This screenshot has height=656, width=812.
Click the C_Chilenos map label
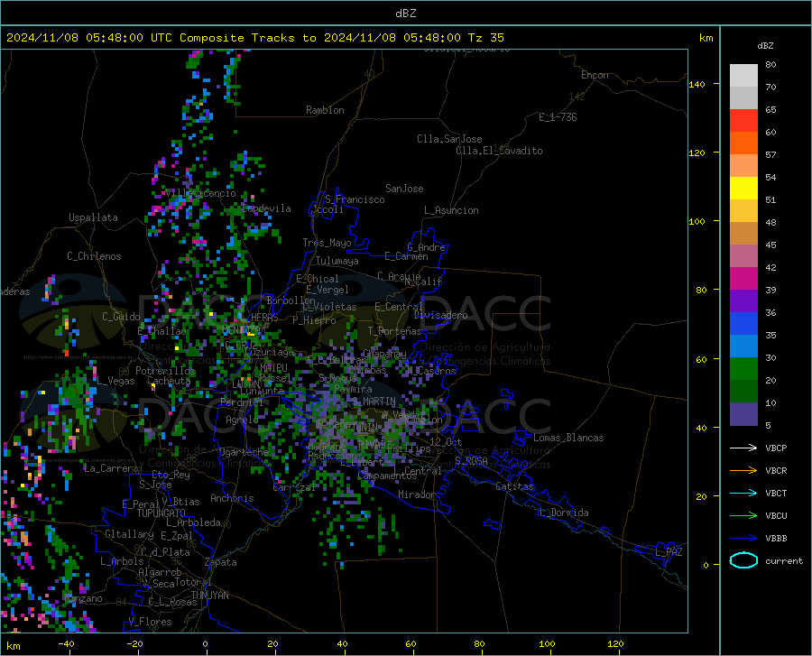coord(94,256)
